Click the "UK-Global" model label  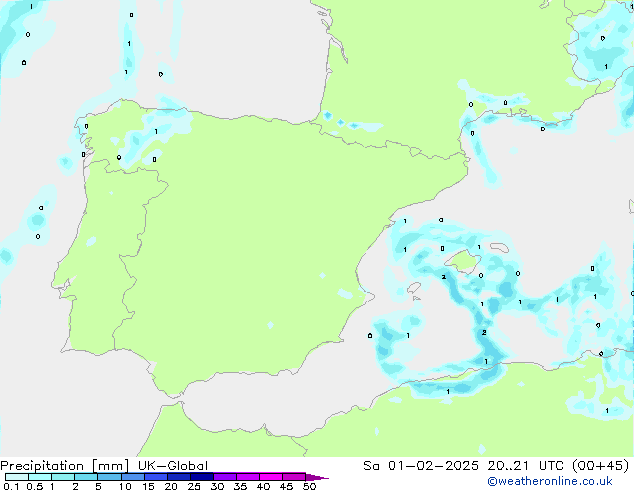coord(173,466)
